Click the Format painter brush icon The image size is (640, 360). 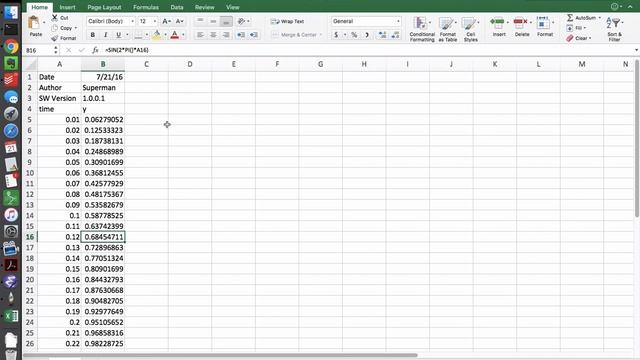55,38
